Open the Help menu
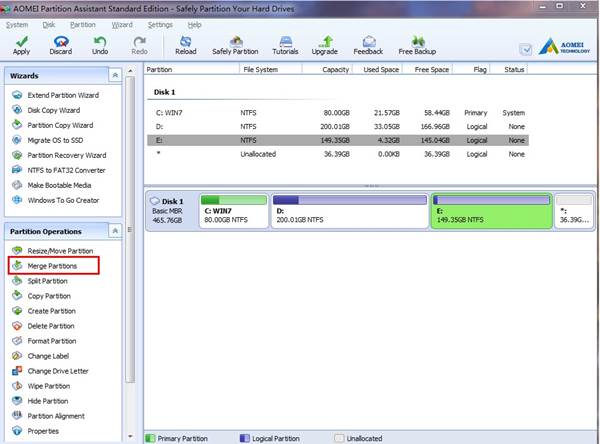 point(194,24)
